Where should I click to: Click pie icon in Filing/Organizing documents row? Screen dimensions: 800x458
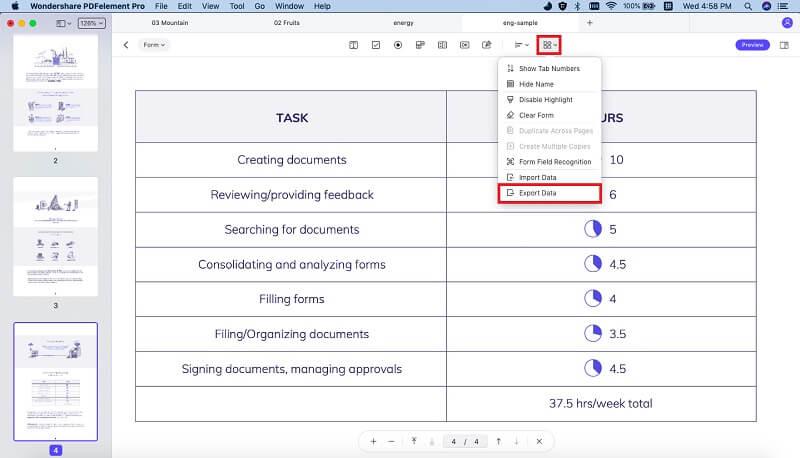tap(593, 334)
